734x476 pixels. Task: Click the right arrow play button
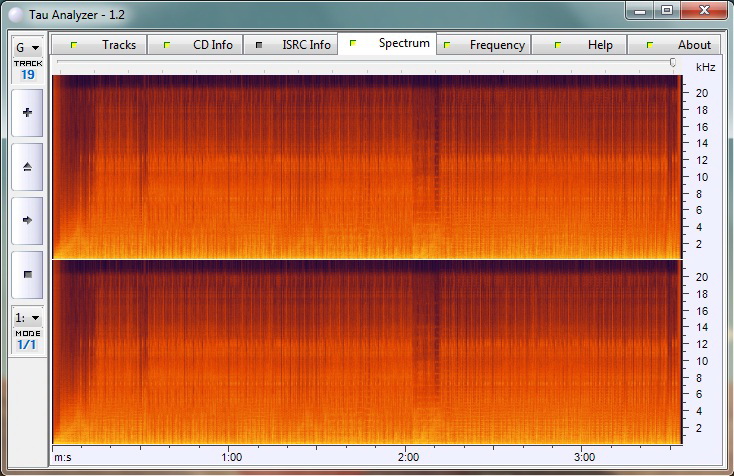click(27, 220)
